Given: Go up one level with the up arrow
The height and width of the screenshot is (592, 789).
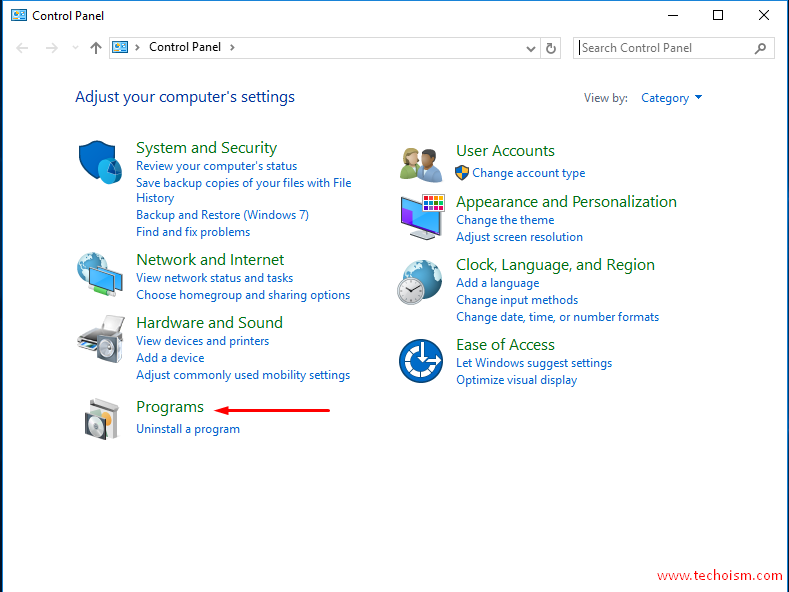Looking at the screenshot, I should pyautogui.click(x=96, y=48).
